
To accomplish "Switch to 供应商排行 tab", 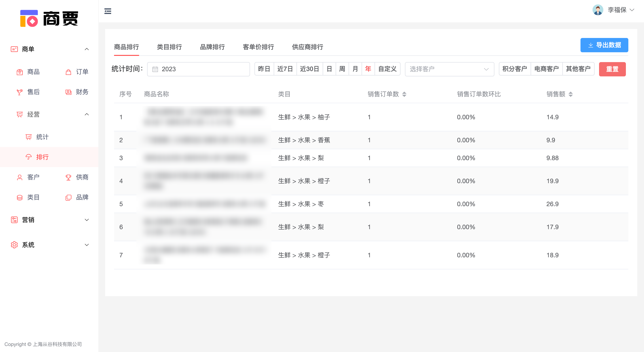I will pyautogui.click(x=307, y=47).
